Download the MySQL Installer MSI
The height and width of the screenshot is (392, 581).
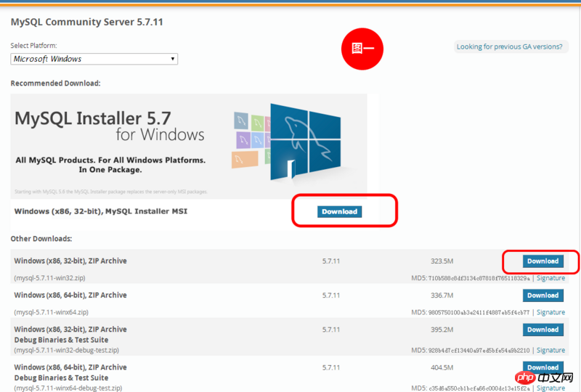[x=339, y=211]
